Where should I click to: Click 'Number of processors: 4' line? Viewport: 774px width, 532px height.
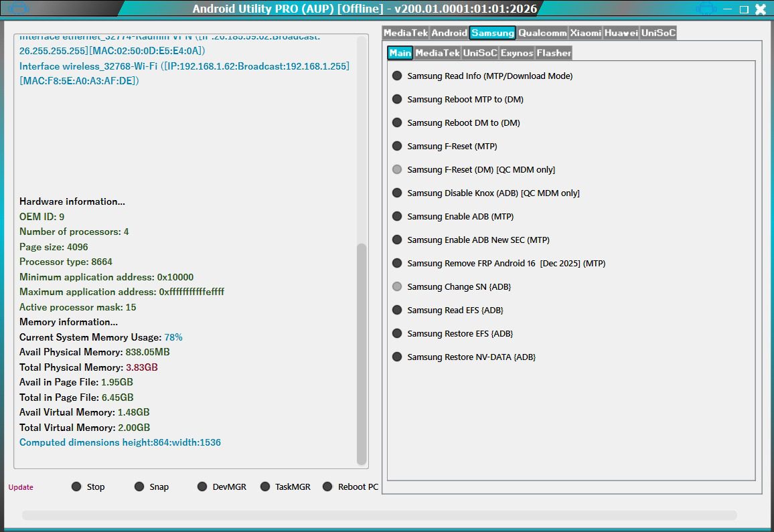tap(74, 232)
